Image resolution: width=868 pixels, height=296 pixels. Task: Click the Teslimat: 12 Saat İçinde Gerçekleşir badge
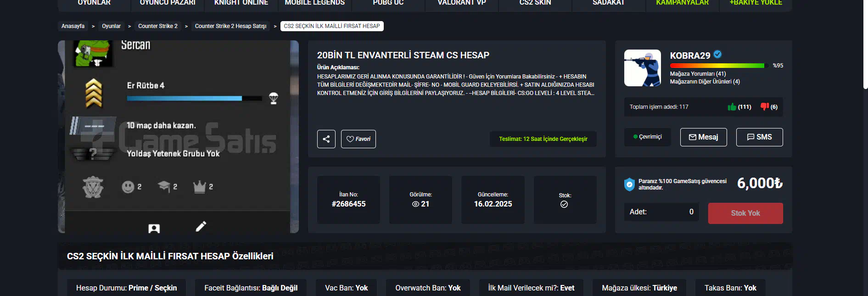tap(543, 139)
